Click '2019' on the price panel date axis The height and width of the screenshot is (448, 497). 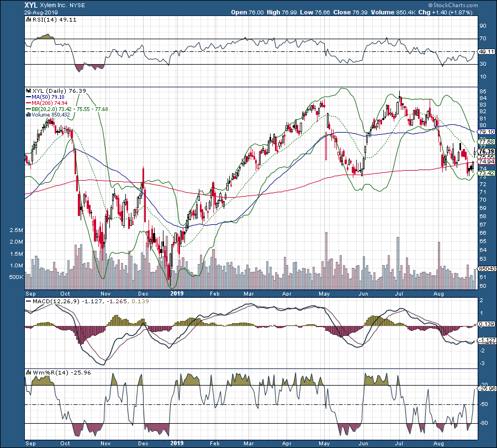[177, 293]
